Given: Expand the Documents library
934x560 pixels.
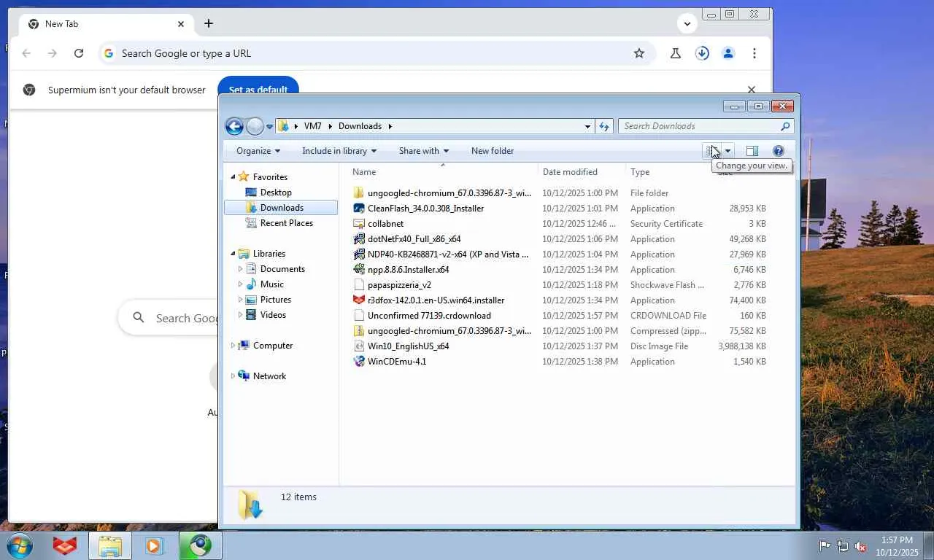Looking at the screenshot, I should click(x=240, y=269).
